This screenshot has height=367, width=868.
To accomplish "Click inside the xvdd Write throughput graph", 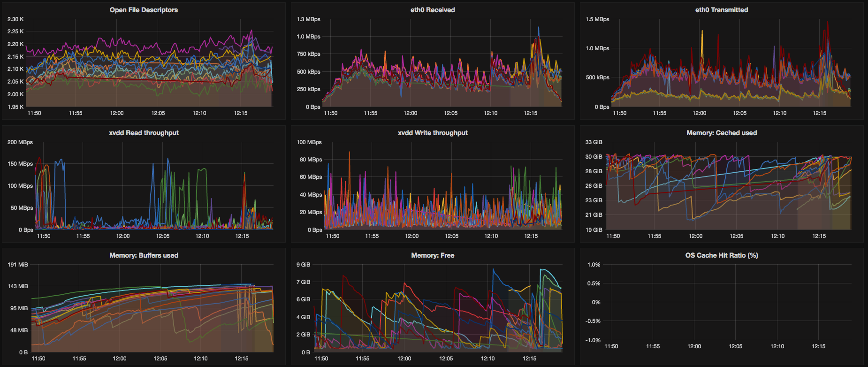I will 443,186.
